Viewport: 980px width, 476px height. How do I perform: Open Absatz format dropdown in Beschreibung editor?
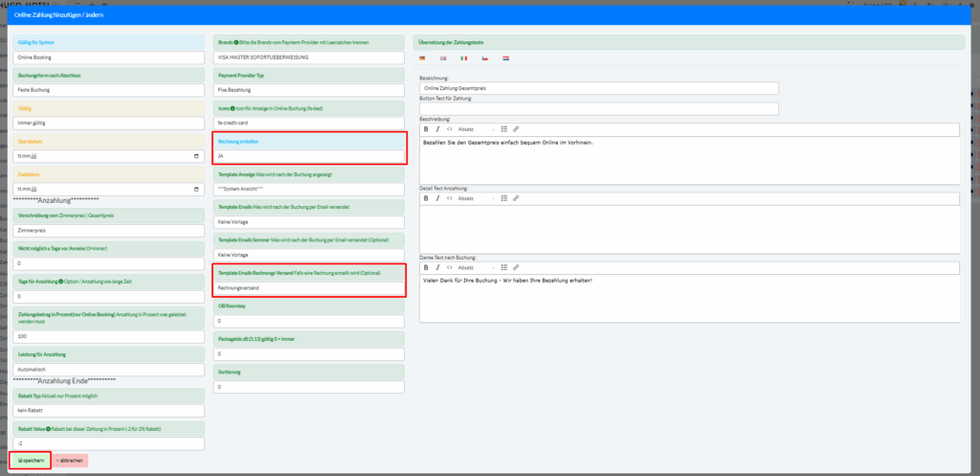pyautogui.click(x=476, y=128)
